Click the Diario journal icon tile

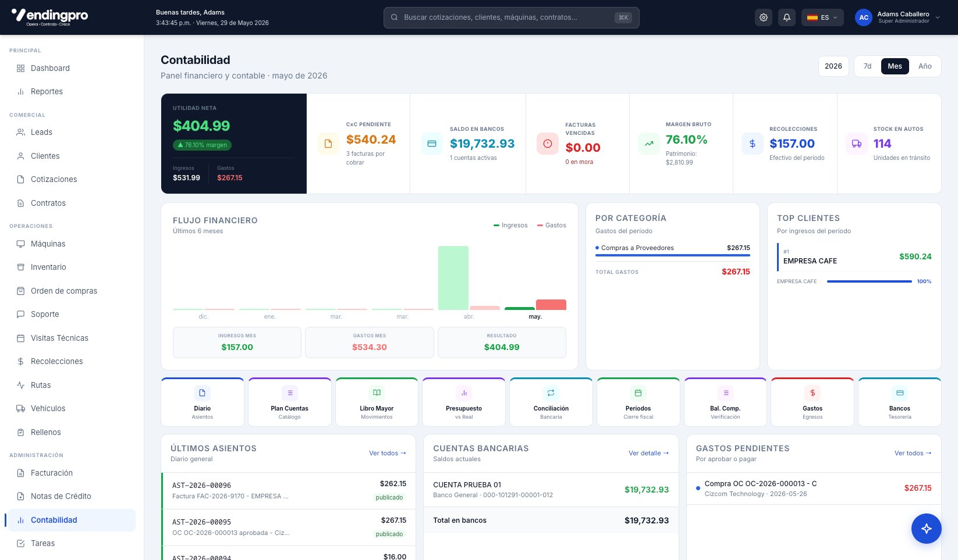(203, 402)
